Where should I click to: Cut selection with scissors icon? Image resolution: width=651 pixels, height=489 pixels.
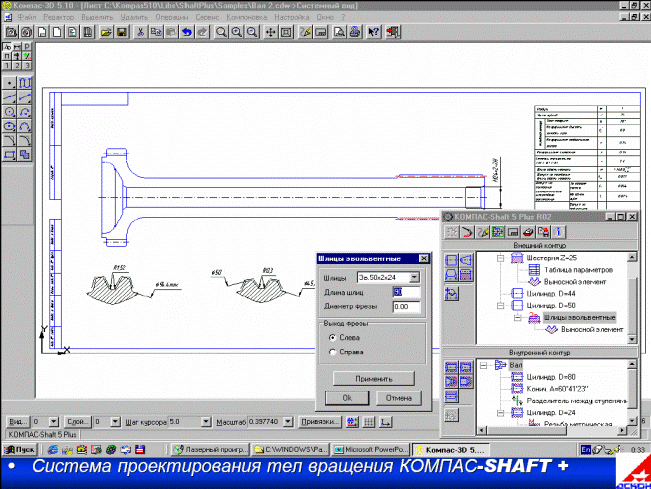click(x=141, y=32)
